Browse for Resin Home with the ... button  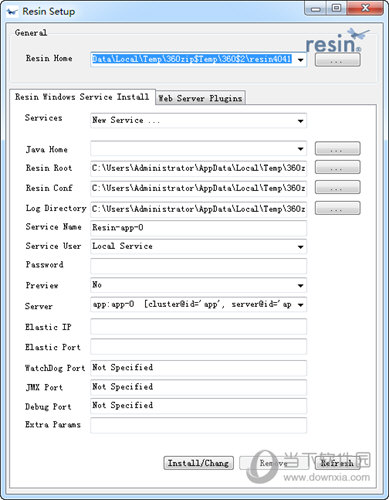(x=337, y=60)
